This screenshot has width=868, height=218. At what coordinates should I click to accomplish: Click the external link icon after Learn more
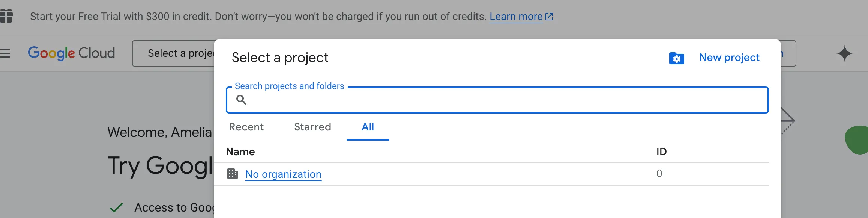[x=549, y=16]
